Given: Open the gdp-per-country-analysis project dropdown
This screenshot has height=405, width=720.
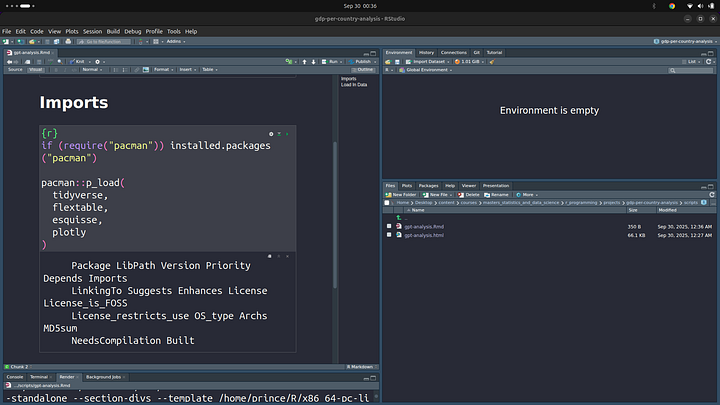Looking at the screenshot, I should (x=686, y=41).
